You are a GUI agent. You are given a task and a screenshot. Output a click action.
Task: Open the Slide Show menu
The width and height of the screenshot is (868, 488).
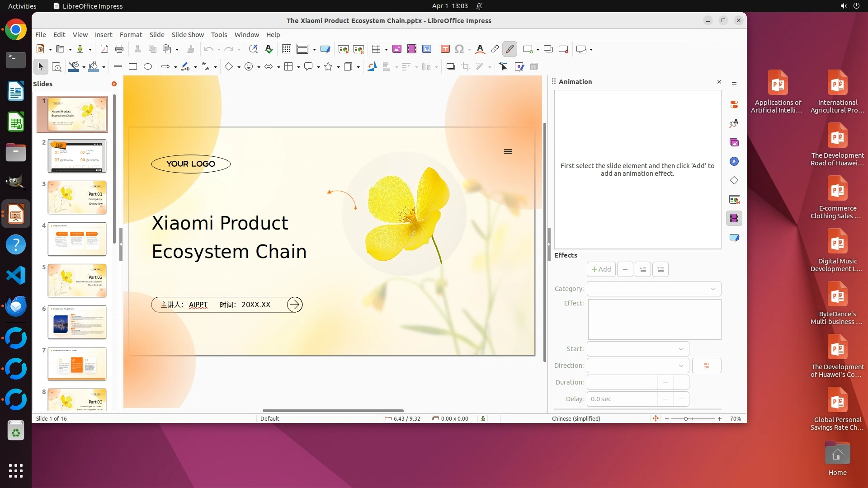188,35
